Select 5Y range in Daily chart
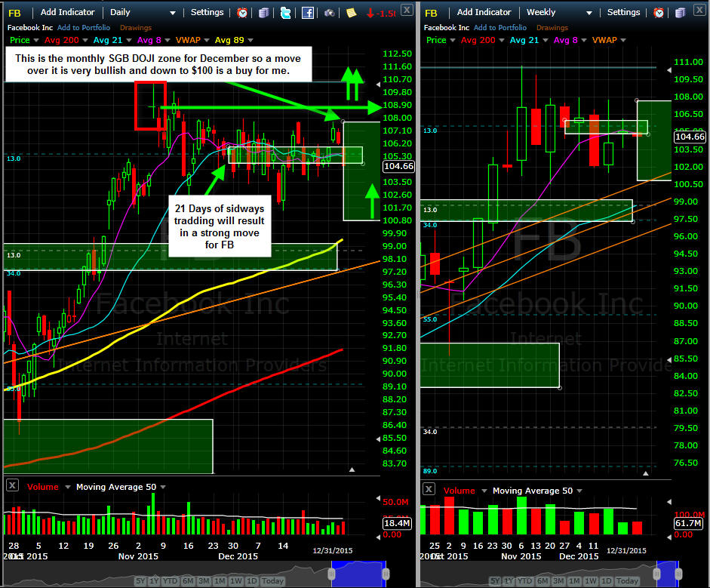The width and height of the screenshot is (710, 588). [x=140, y=580]
